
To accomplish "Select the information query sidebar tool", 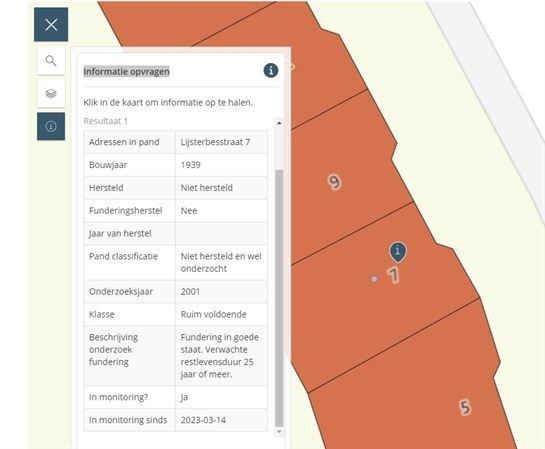I will click(x=51, y=126).
